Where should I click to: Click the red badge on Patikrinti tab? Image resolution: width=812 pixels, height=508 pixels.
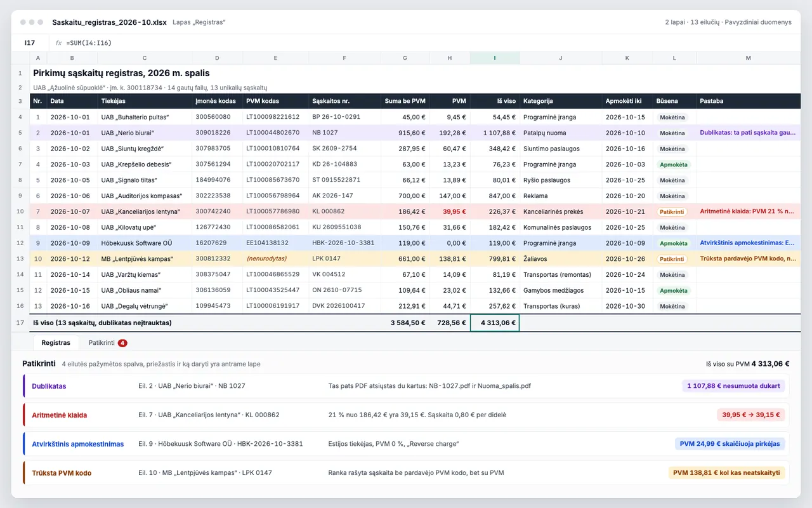point(122,343)
